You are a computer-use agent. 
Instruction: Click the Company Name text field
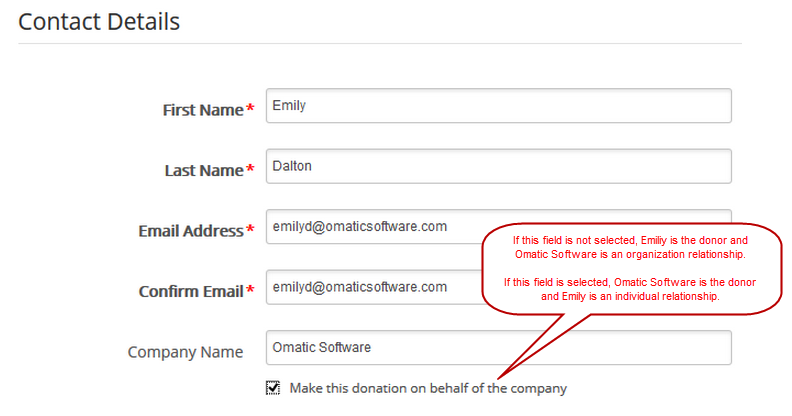tap(498, 347)
